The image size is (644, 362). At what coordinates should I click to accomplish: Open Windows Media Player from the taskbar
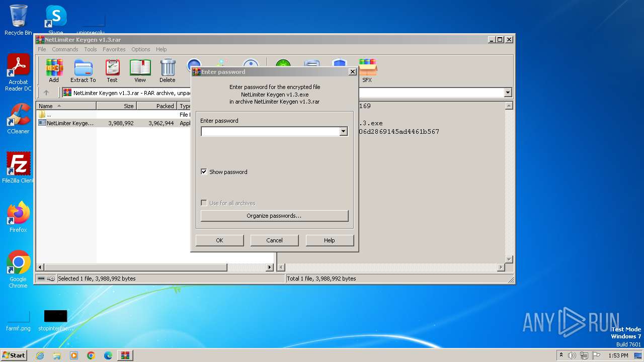[x=74, y=355]
